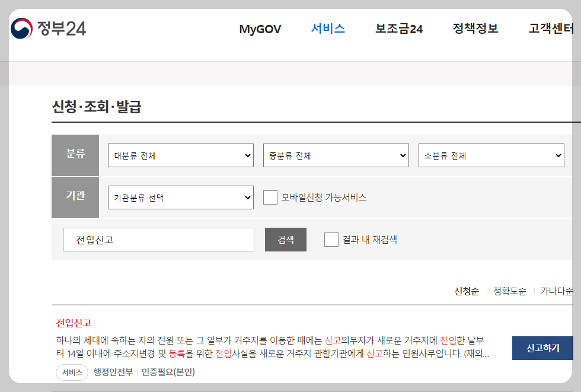Open the MyGOV menu
This screenshot has width=581, height=392.
(259, 28)
